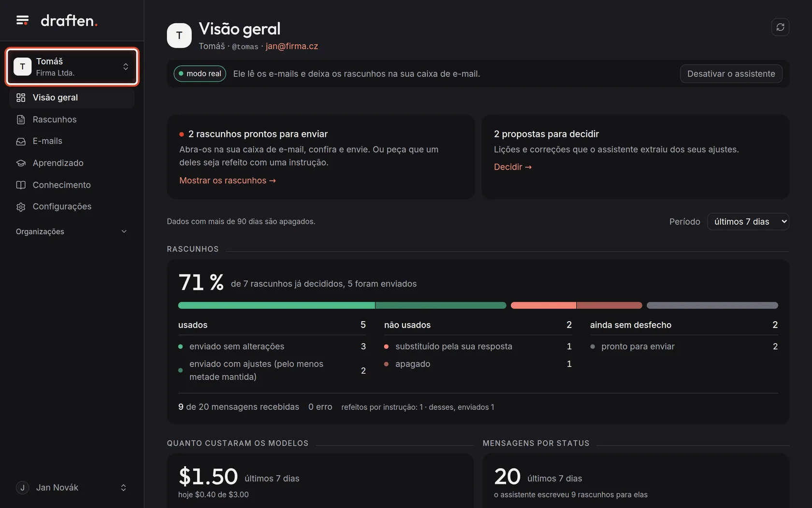Click the E-mails inbox icon
This screenshot has height=508, width=812.
21,141
